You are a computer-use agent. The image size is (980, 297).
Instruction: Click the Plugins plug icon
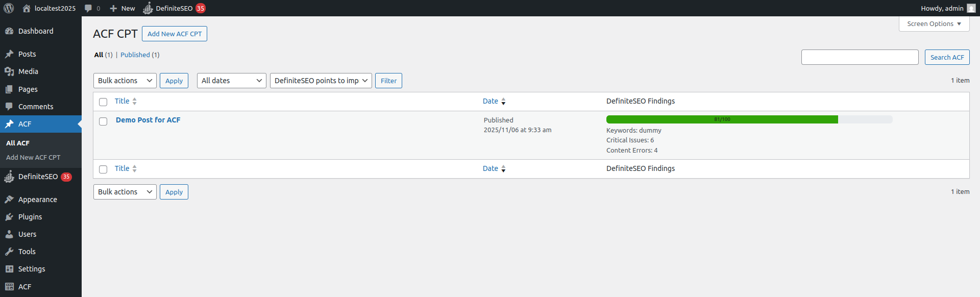pyautogui.click(x=9, y=217)
